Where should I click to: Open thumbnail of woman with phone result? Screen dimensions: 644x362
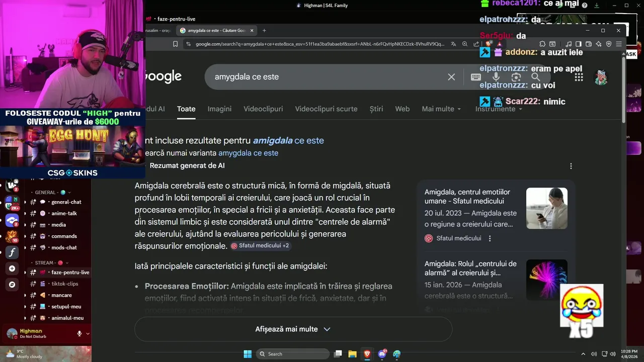(547, 208)
